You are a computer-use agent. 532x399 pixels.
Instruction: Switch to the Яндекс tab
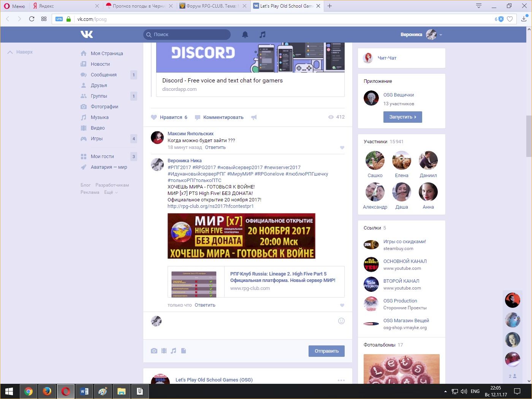tap(65, 6)
